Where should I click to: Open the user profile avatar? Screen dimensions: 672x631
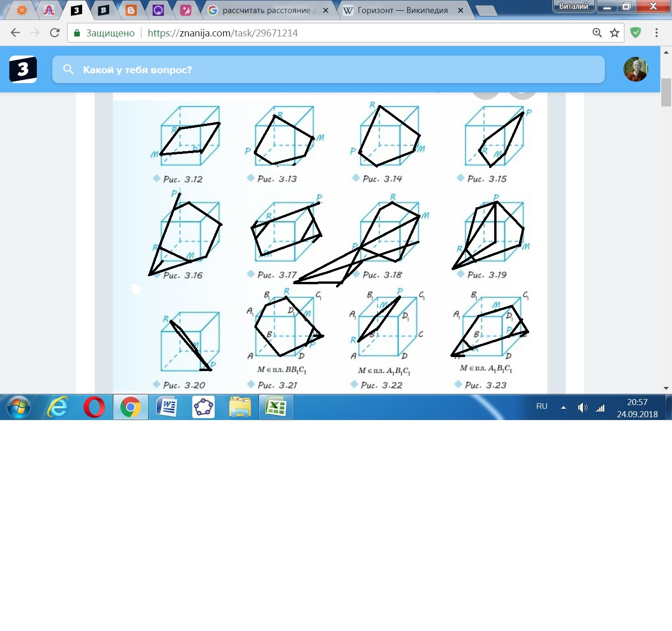pyautogui.click(x=636, y=70)
